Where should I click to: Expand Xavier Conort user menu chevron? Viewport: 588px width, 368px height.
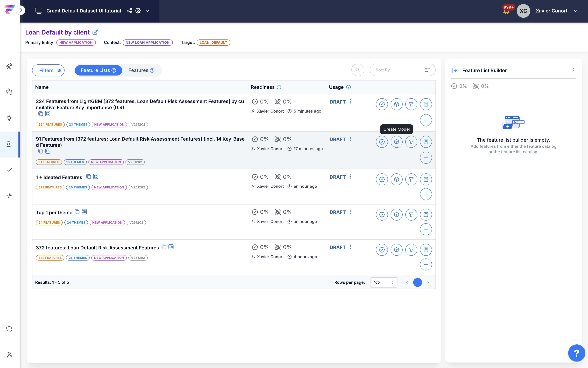(576, 11)
